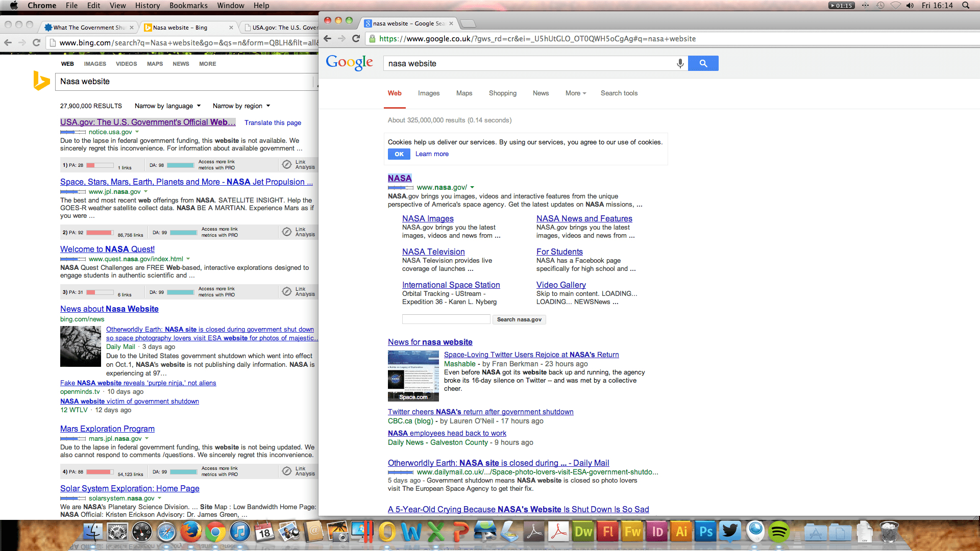Launch Adobe Fireworks from the dock
Image resolution: width=980 pixels, height=551 pixels.
point(632,532)
